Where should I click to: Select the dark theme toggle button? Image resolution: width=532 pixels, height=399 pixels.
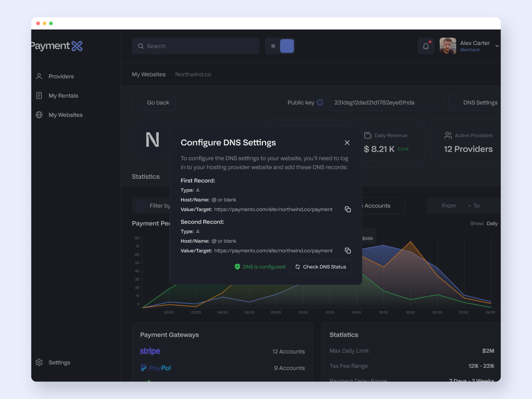pos(287,46)
